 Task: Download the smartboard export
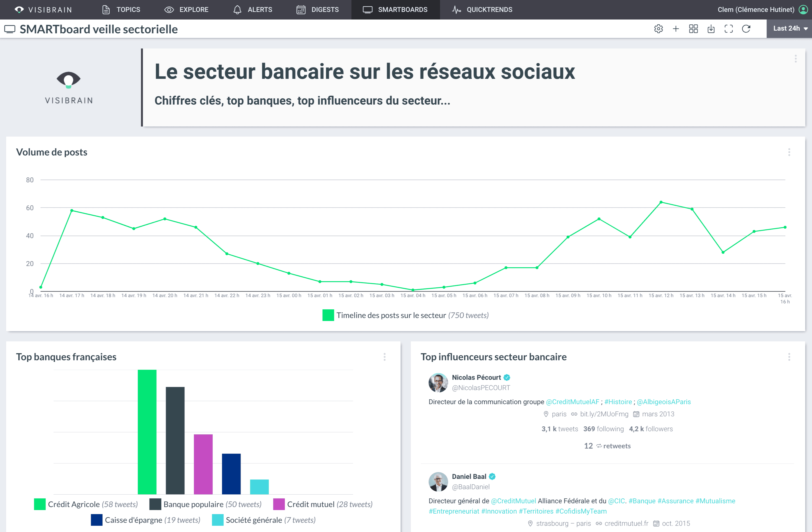pyautogui.click(x=711, y=29)
